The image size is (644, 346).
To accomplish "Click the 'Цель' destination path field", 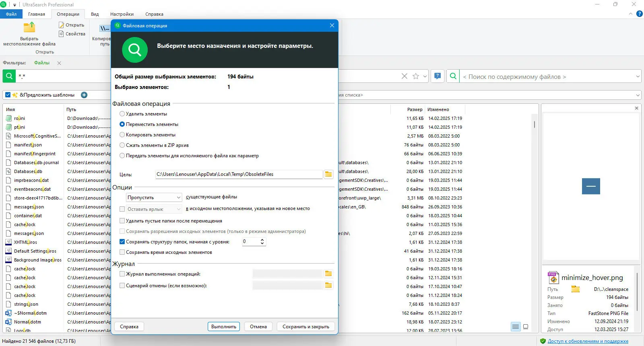I will coord(239,174).
